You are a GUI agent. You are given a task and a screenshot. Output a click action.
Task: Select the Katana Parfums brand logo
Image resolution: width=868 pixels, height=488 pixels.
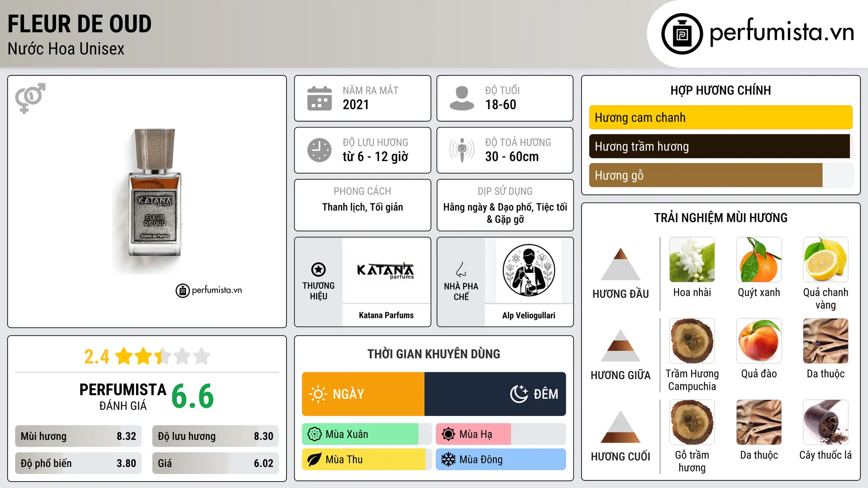tap(386, 270)
